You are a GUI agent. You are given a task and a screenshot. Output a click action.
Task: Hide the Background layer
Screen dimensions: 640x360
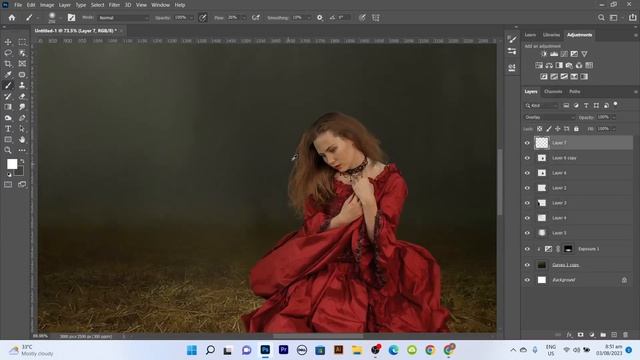point(527,280)
